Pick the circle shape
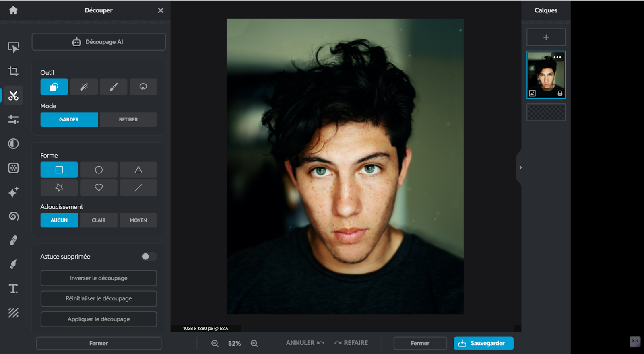 (99, 170)
